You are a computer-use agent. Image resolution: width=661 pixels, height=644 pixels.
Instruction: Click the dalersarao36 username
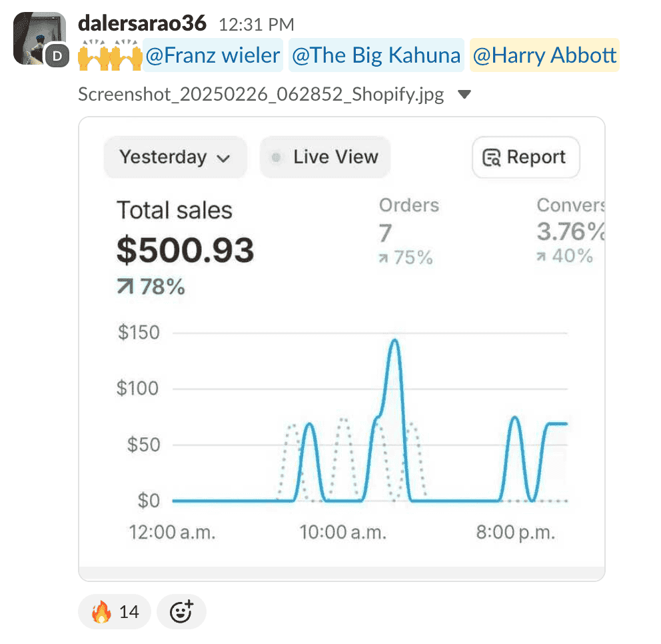[x=143, y=24]
